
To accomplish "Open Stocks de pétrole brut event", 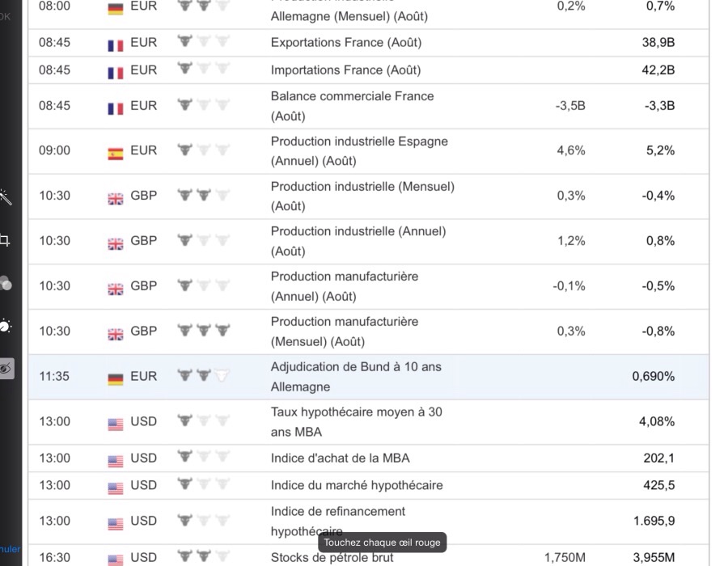I will (332, 558).
